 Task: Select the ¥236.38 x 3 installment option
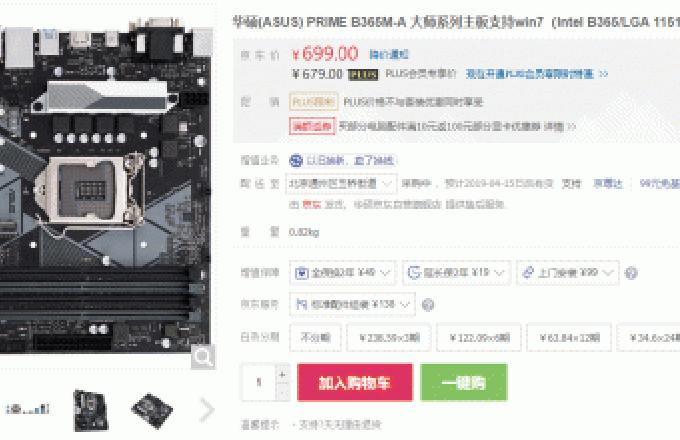(x=389, y=337)
